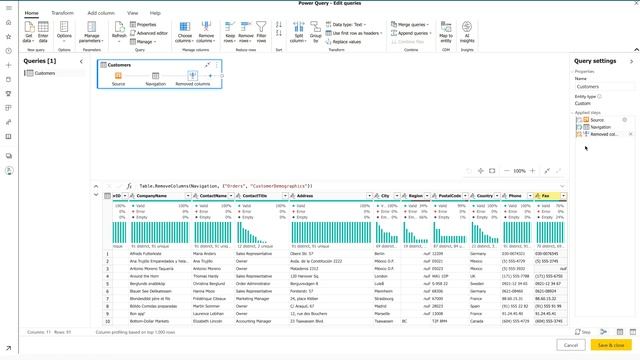The height and width of the screenshot is (360, 640).
Task: Open the left navigation hamburger menu
Action: pos(9,8)
